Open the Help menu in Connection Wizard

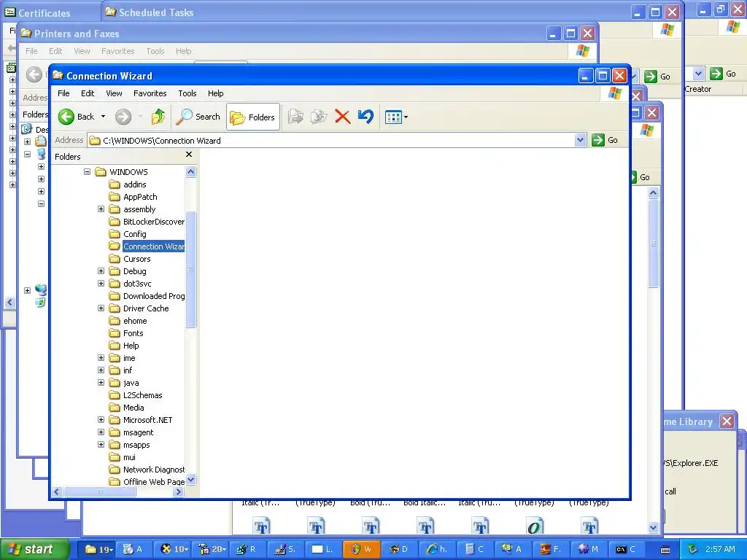click(x=215, y=93)
